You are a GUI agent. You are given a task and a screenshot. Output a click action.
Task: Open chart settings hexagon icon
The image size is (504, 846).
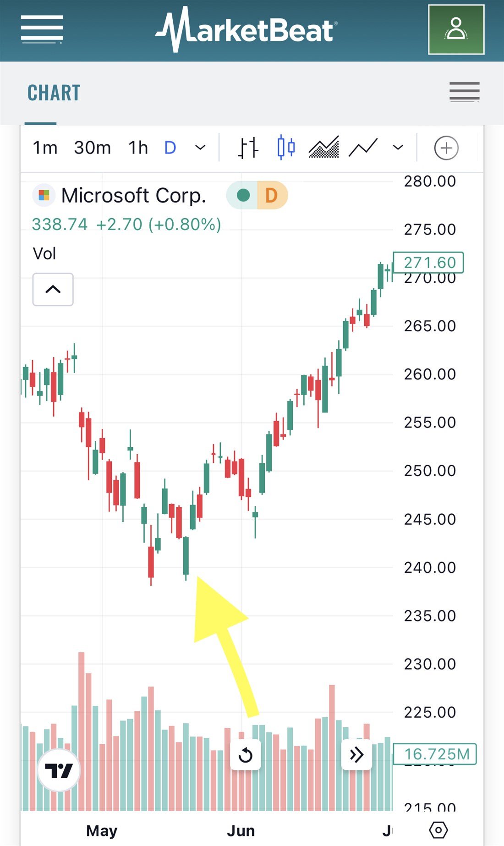coord(438,830)
